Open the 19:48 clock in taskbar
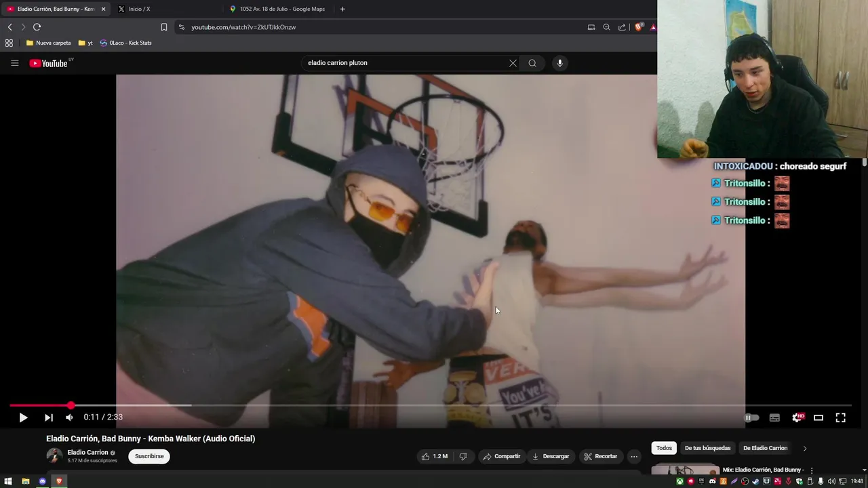This screenshot has height=488, width=868. 858,481
